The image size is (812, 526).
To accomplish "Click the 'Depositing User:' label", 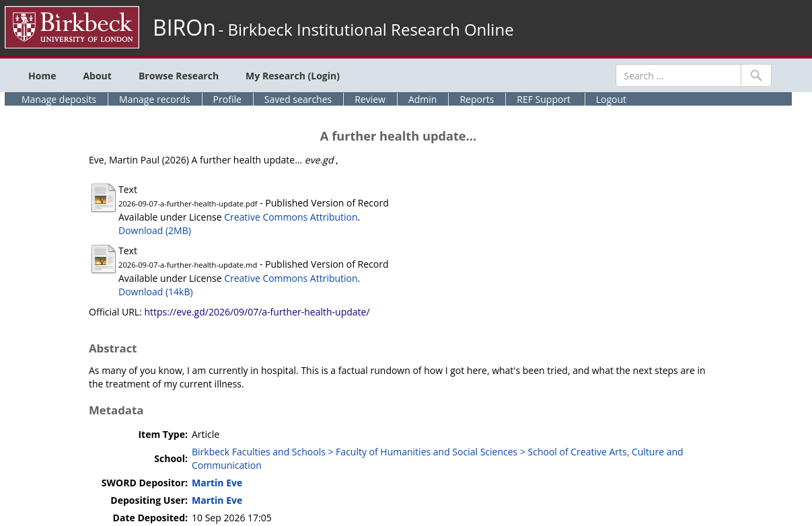I will tap(149, 500).
